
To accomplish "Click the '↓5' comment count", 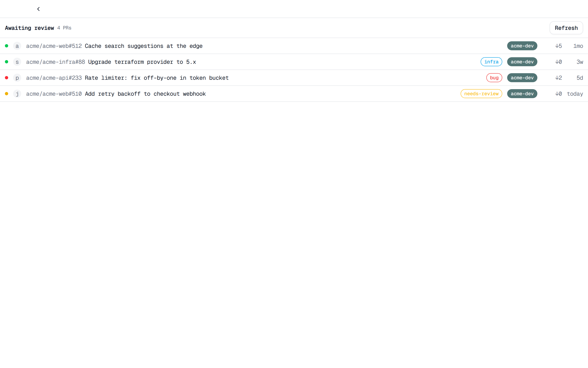I will coord(558,46).
